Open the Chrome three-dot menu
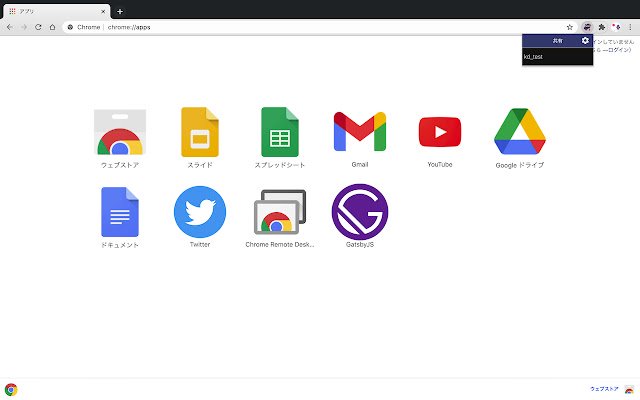 (x=630, y=27)
